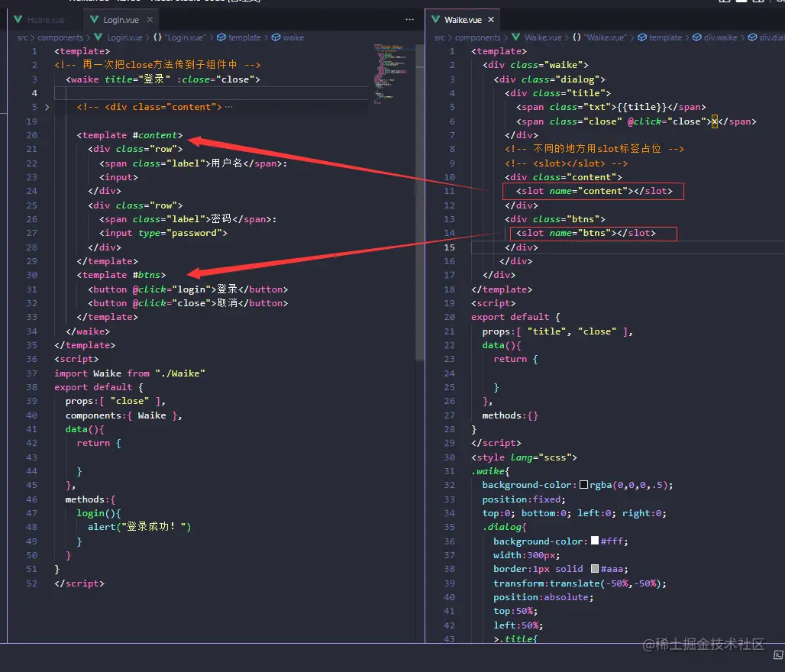This screenshot has width=785, height=672.
Task: Click '<span class="txt">{{title}}</span>' line
Action: click(611, 107)
